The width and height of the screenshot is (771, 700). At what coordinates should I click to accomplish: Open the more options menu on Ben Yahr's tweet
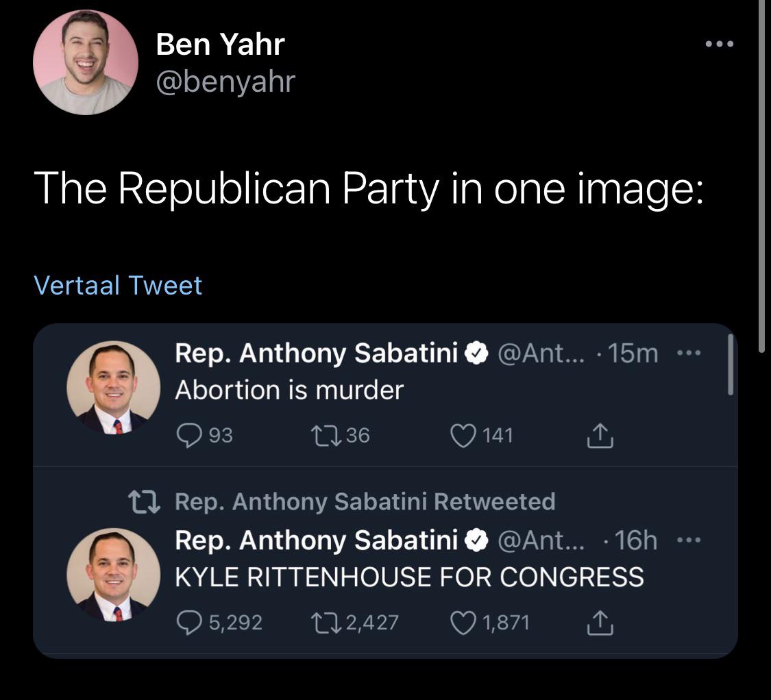(720, 45)
